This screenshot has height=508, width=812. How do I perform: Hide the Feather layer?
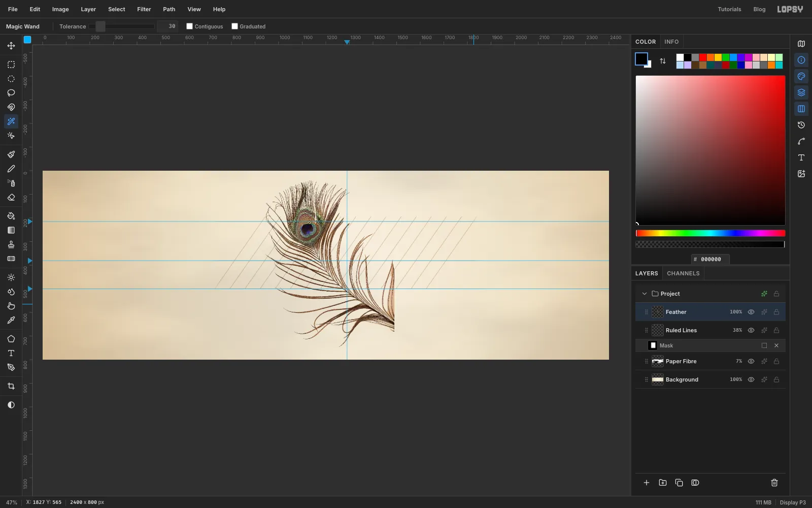click(751, 312)
